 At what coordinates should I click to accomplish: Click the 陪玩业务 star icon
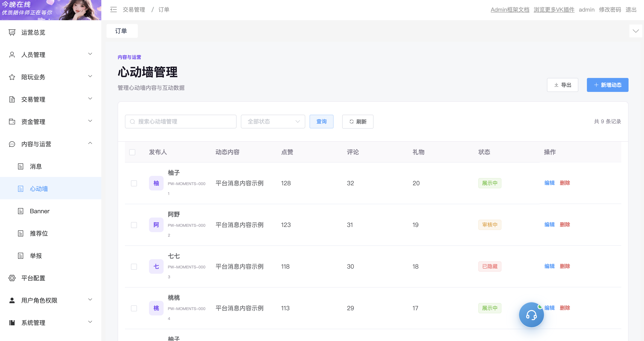click(12, 77)
